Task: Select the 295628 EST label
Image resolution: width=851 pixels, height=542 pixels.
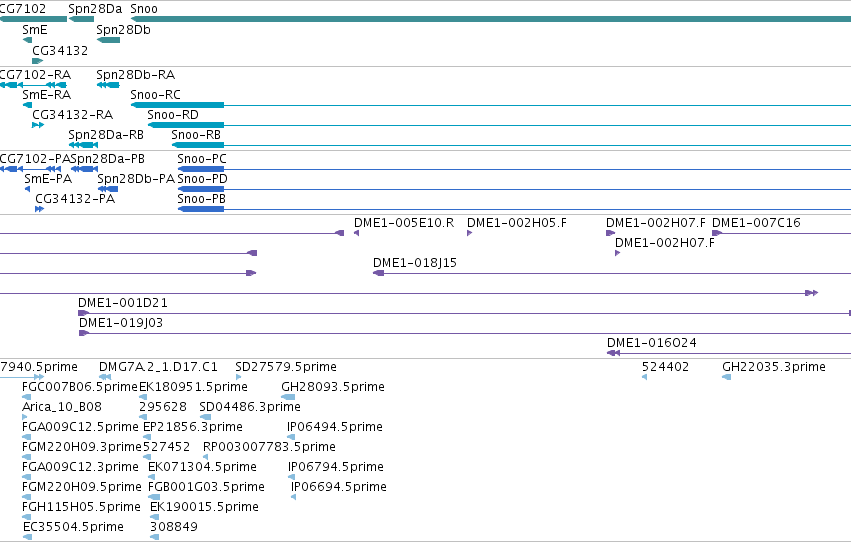Action: click(163, 407)
